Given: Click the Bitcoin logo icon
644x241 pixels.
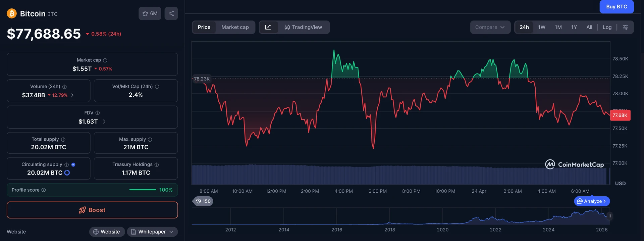Looking at the screenshot, I should coord(12,13).
